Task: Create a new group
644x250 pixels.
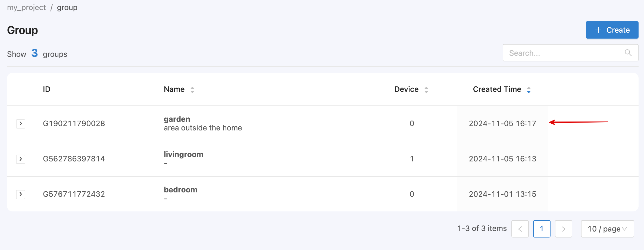Action: pyautogui.click(x=612, y=30)
